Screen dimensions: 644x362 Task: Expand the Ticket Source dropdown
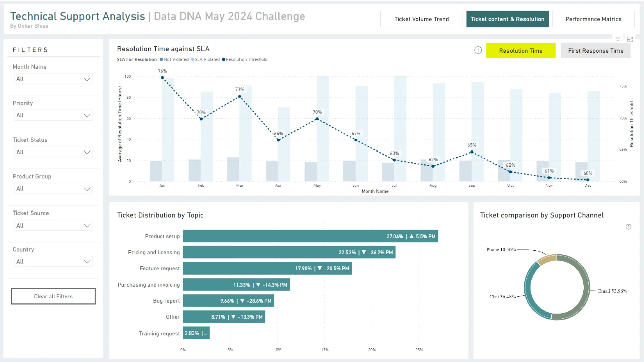pos(54,226)
